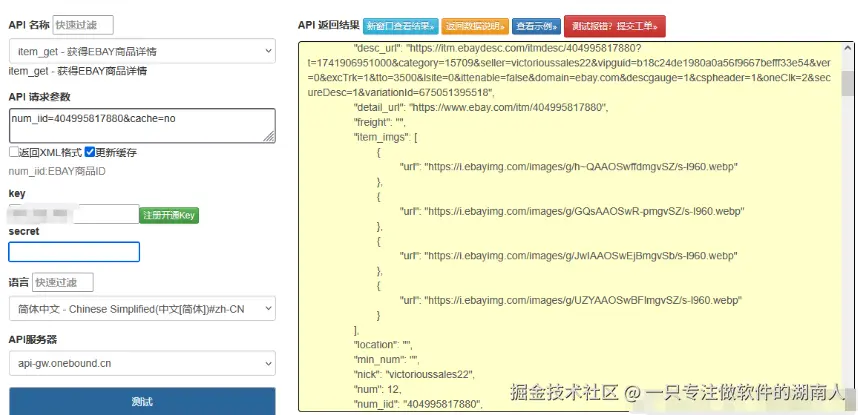The image size is (858, 415).
Task: Click the "min_num" line in results
Action: 386,360
